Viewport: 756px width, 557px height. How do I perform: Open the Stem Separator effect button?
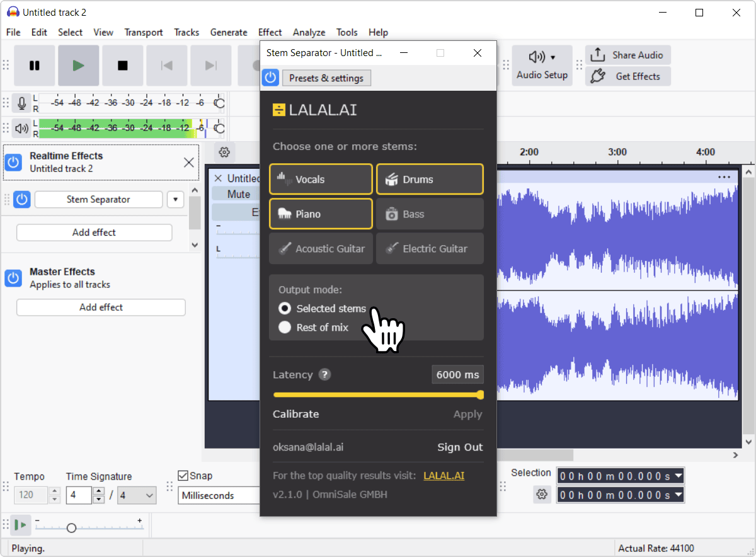coord(98,200)
